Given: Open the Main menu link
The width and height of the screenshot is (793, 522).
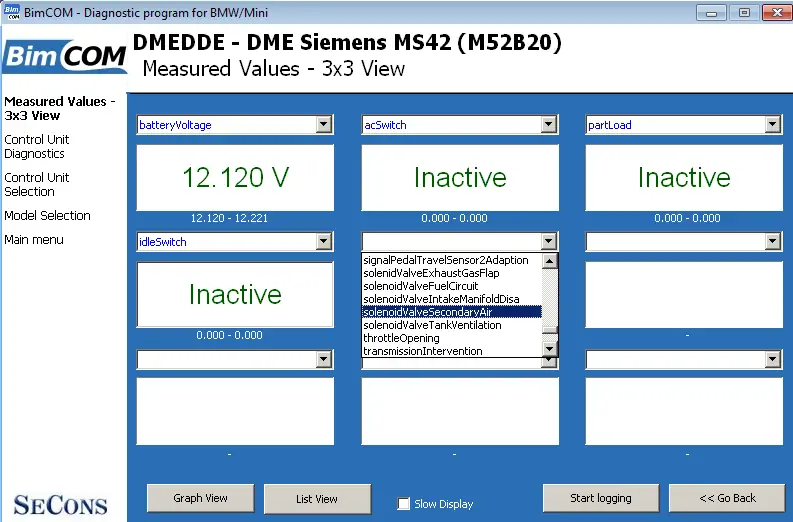Looking at the screenshot, I should pyautogui.click(x=34, y=240).
